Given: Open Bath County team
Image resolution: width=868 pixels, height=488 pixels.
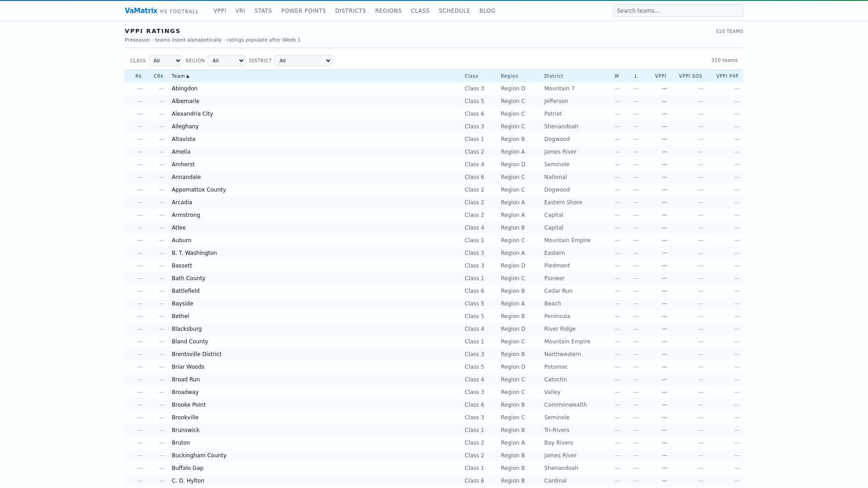Looking at the screenshot, I should [188, 278].
